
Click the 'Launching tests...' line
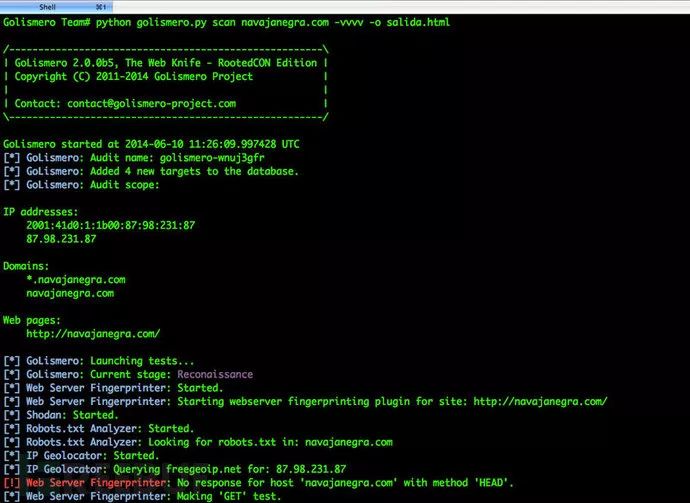[x=99, y=361]
